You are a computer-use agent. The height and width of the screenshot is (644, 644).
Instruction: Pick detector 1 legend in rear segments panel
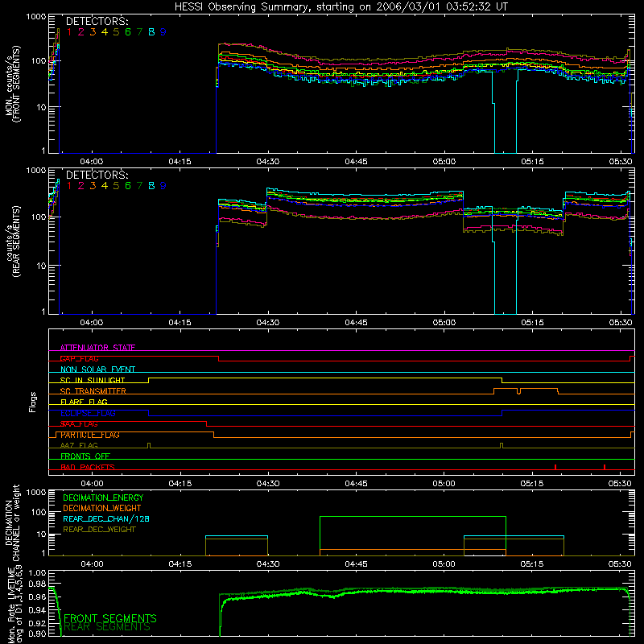tap(69, 186)
